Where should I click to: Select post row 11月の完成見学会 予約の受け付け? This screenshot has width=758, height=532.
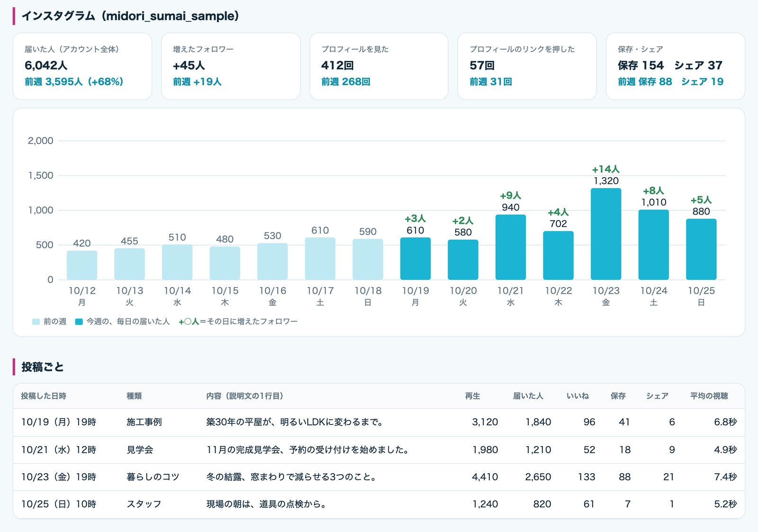pyautogui.click(x=379, y=450)
